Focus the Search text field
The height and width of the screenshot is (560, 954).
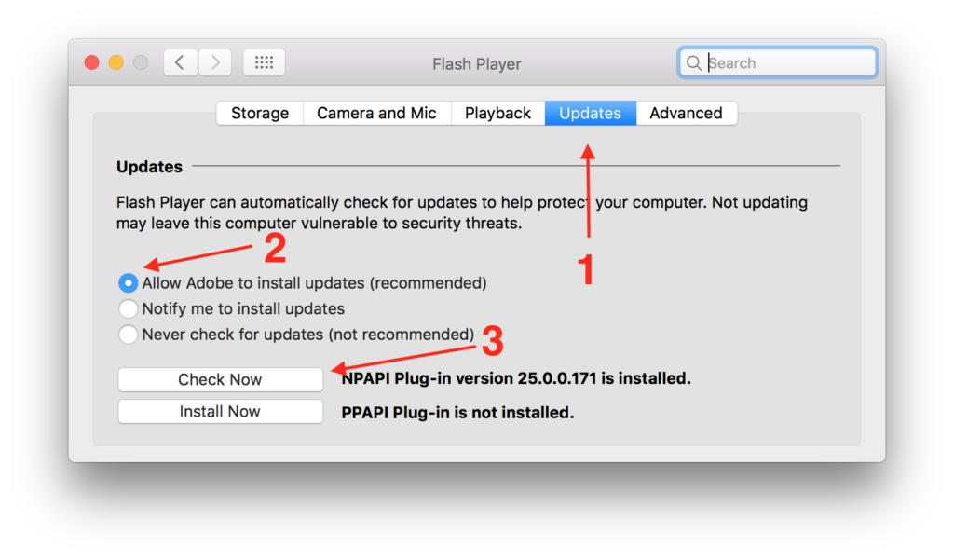(x=778, y=62)
